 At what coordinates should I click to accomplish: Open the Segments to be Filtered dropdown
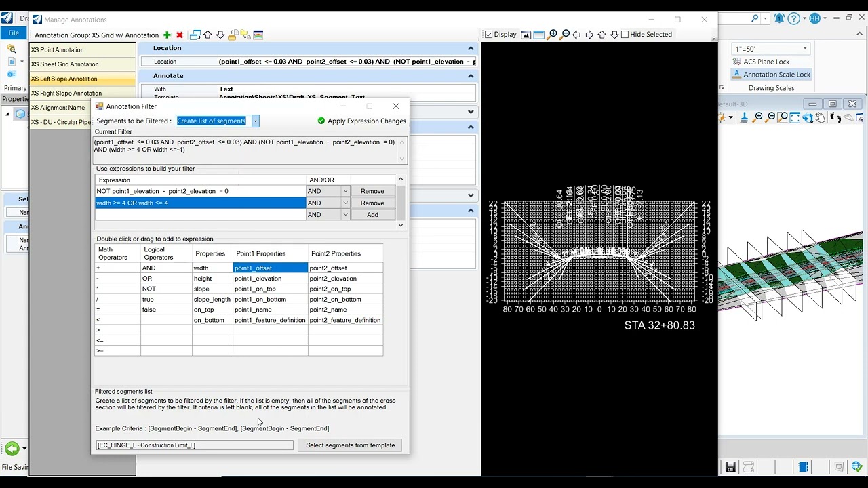point(255,121)
